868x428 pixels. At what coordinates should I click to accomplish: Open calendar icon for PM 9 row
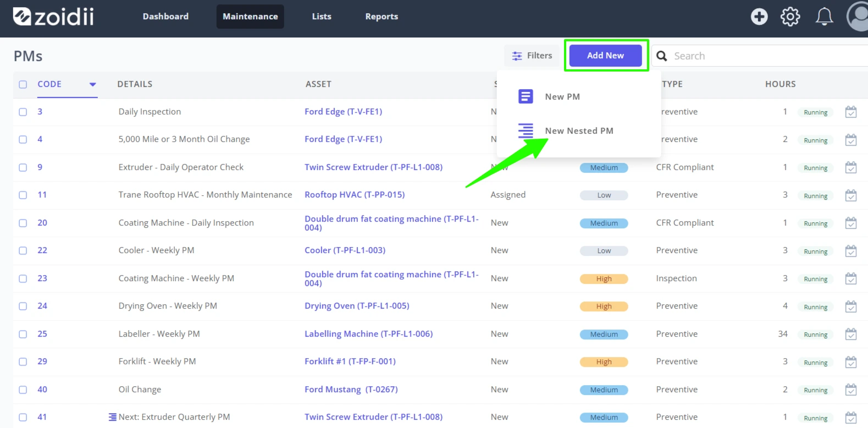click(x=851, y=167)
